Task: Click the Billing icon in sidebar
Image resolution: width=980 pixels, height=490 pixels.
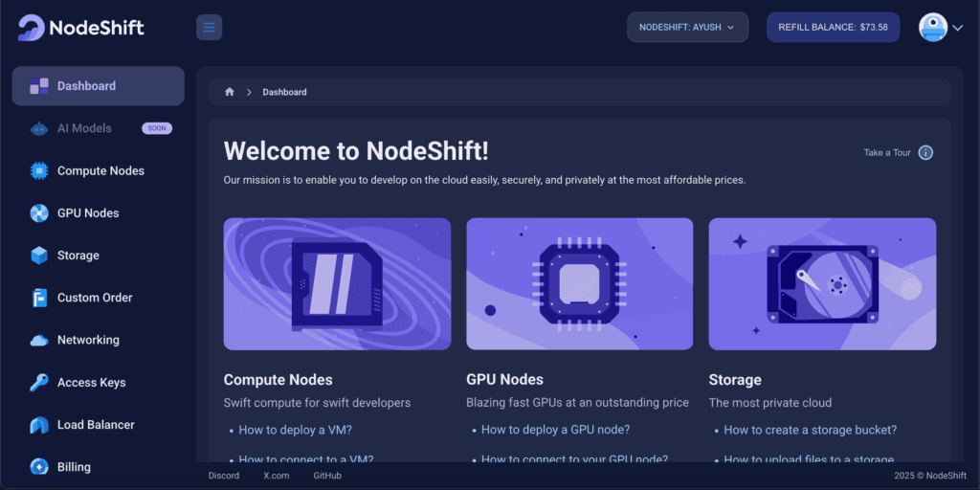Action: click(x=39, y=467)
